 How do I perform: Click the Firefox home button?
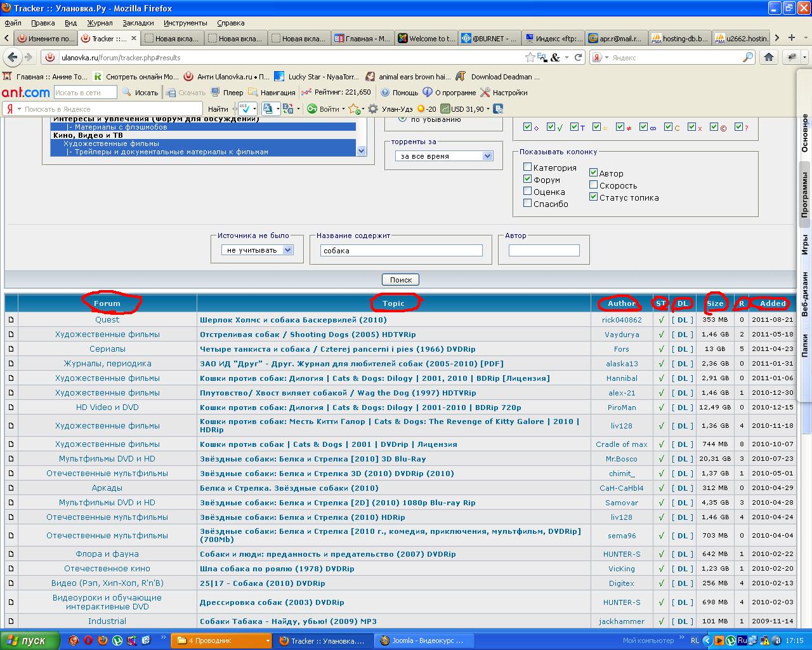[x=769, y=57]
